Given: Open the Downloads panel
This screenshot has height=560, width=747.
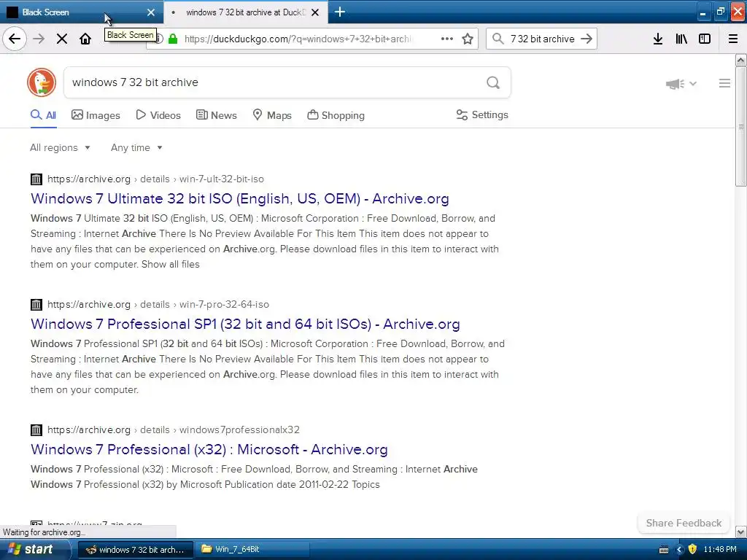Looking at the screenshot, I should pyautogui.click(x=658, y=39).
